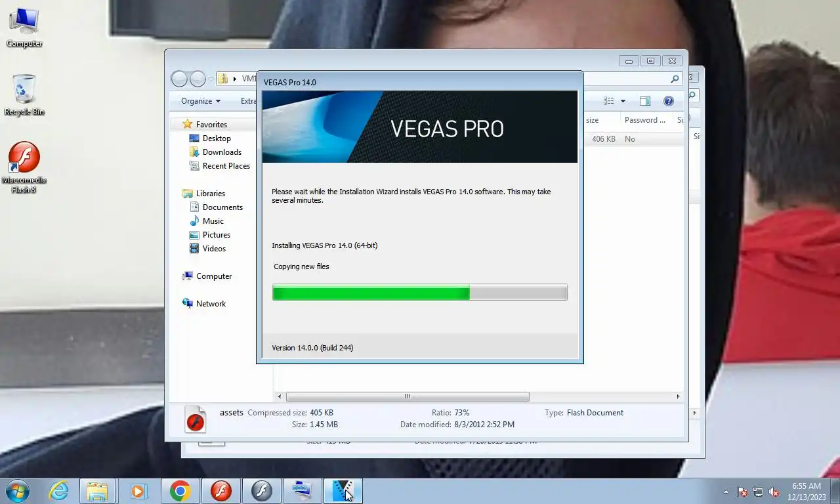
Task: Maximize the Explorer window
Action: (650, 61)
